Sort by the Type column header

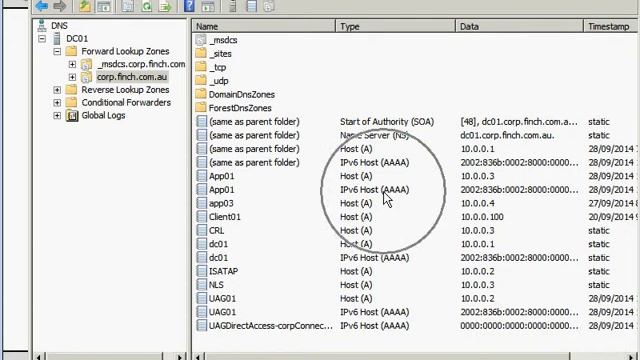[x=396, y=27]
